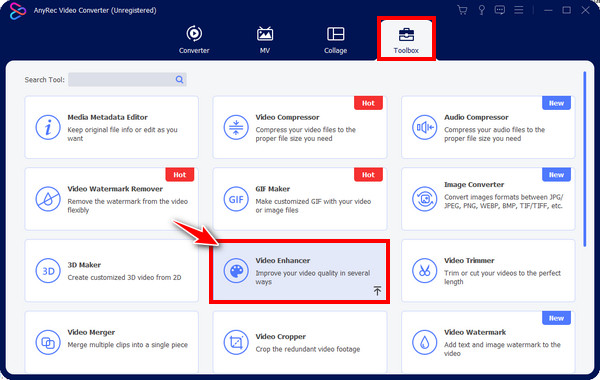The image size is (600, 380).
Task: Click the Video Trimmer scissors icon
Action: coord(424,271)
